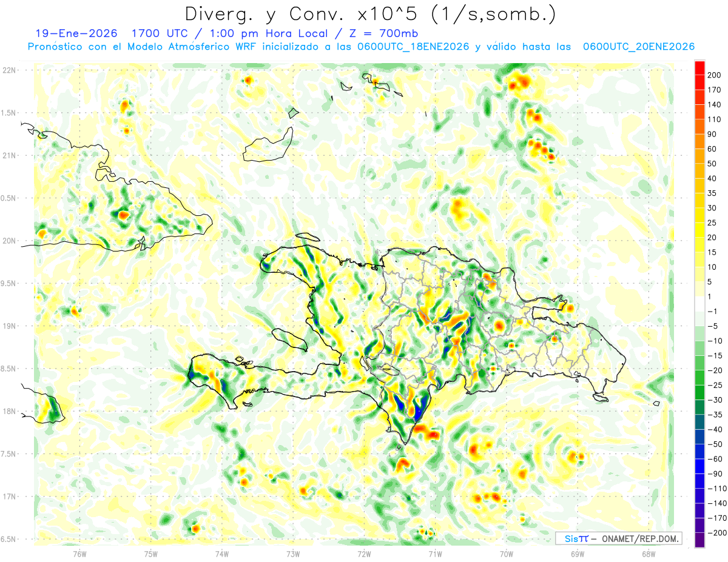Click the longitude label '74W'

point(222,554)
